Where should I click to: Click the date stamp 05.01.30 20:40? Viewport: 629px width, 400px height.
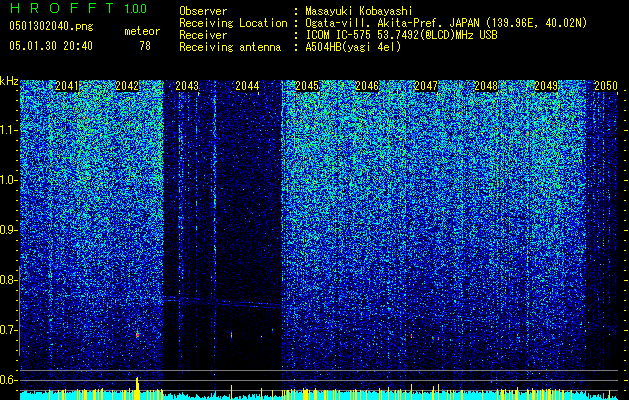tap(51, 46)
